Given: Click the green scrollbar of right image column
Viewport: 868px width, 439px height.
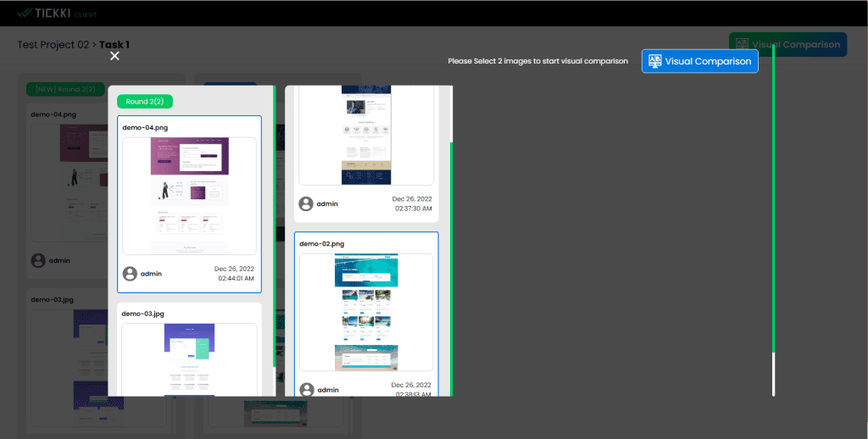Looking at the screenshot, I should click(x=452, y=269).
